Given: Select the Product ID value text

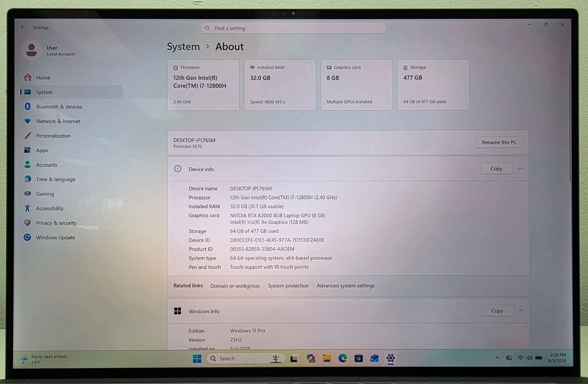Looking at the screenshot, I should coord(262,249).
